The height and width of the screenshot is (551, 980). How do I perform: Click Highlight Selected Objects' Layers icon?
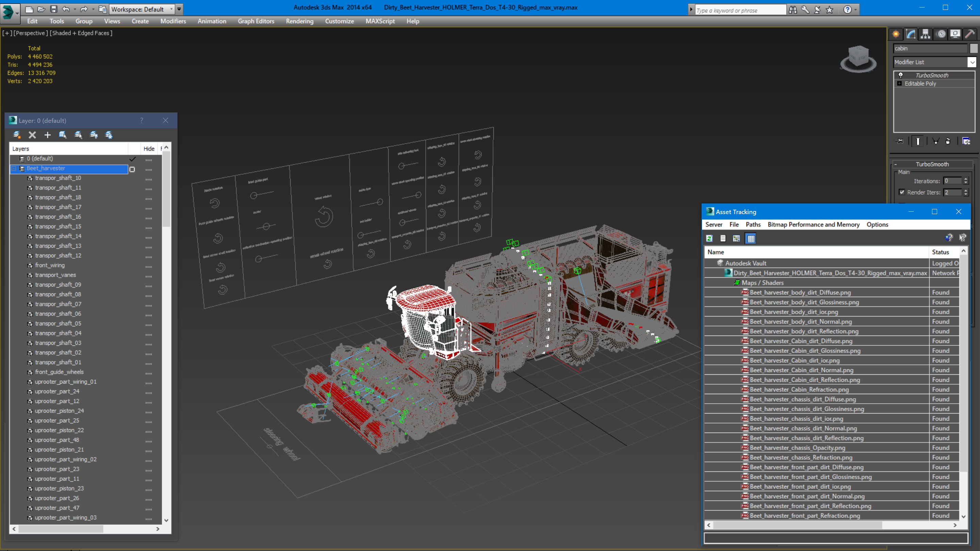(x=78, y=135)
